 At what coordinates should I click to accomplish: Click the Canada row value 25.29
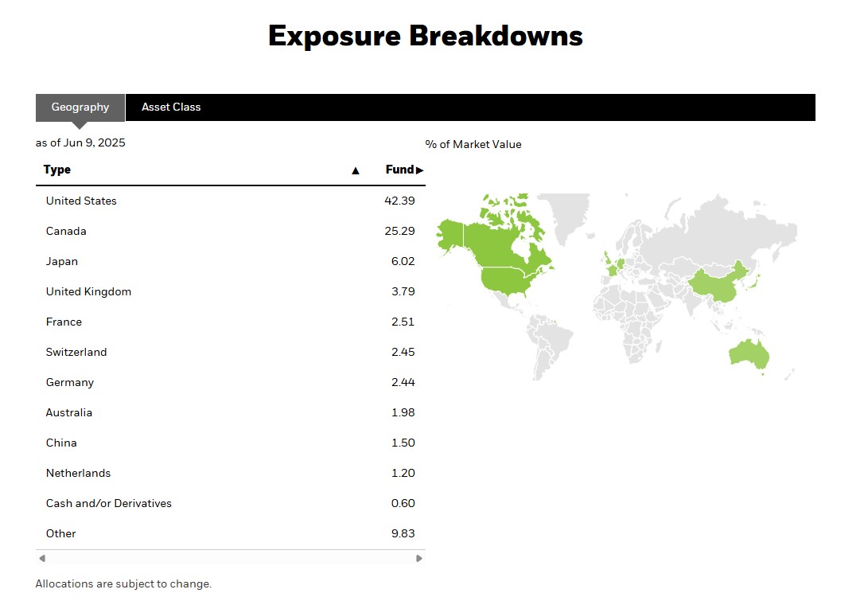click(x=399, y=231)
